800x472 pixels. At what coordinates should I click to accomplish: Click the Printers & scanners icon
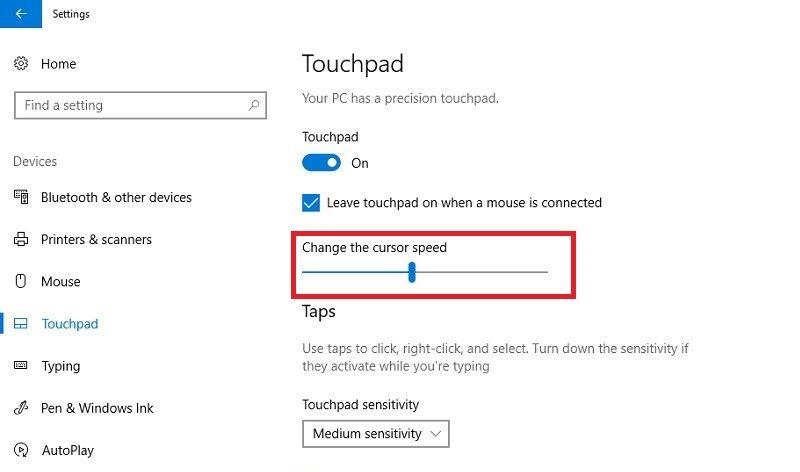tap(21, 240)
